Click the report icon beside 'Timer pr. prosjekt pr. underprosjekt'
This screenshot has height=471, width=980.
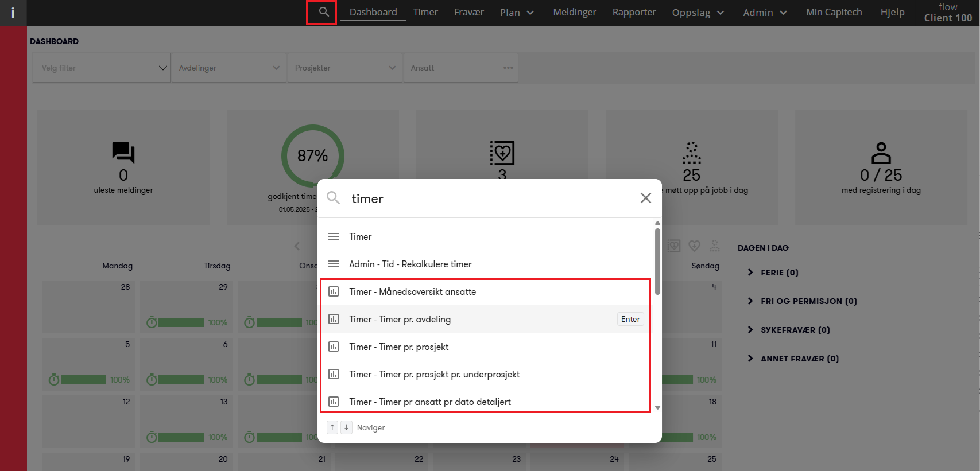(334, 374)
